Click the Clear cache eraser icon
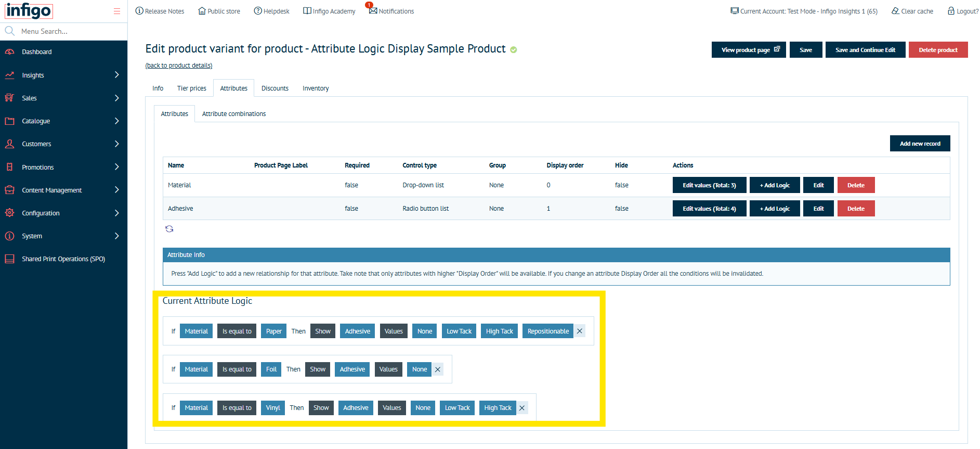 click(x=895, y=10)
